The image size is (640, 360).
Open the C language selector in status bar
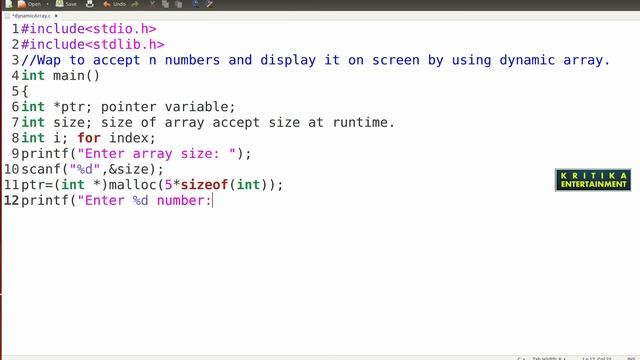[521, 358]
